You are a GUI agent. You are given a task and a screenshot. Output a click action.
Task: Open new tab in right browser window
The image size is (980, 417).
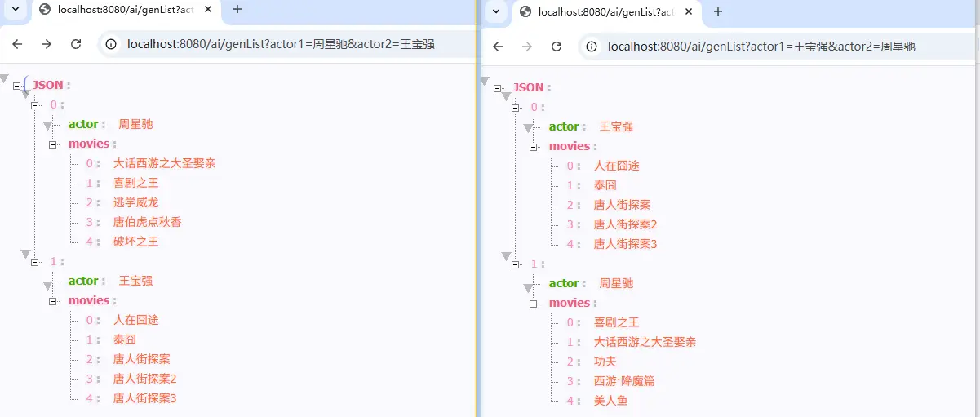(x=718, y=11)
